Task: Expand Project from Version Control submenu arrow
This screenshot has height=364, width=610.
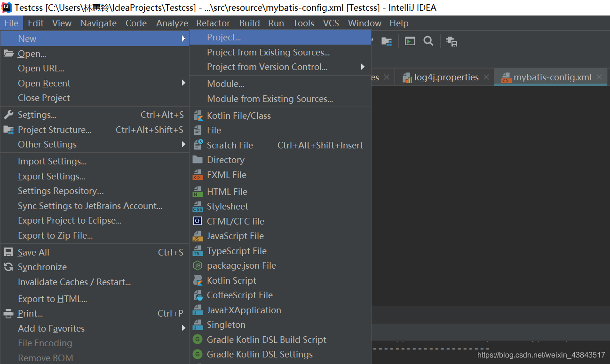Action: pyautogui.click(x=363, y=67)
